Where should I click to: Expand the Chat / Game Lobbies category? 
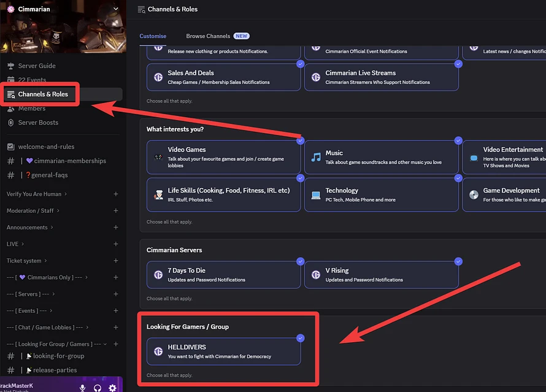click(47, 328)
